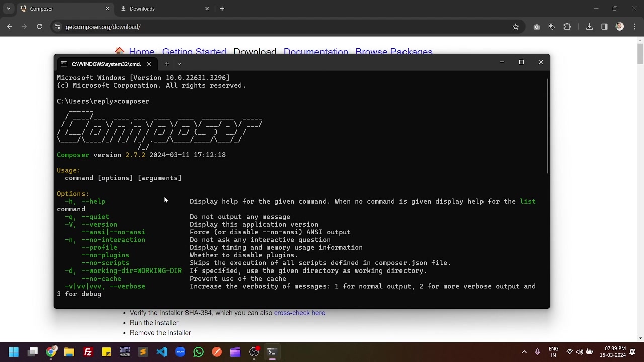Switch to the Downloads browser tab

pyautogui.click(x=164, y=9)
